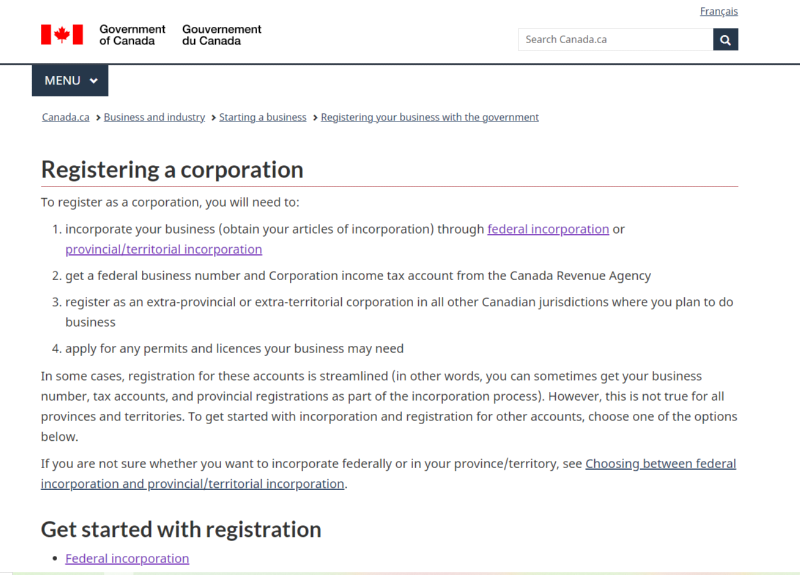
Task: Click the search magnifier icon button
Action: (726, 40)
